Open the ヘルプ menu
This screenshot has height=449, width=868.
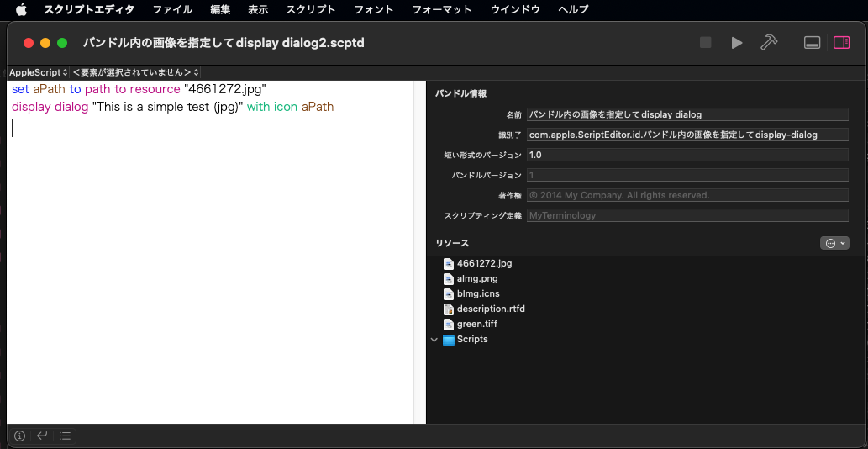[x=573, y=9]
